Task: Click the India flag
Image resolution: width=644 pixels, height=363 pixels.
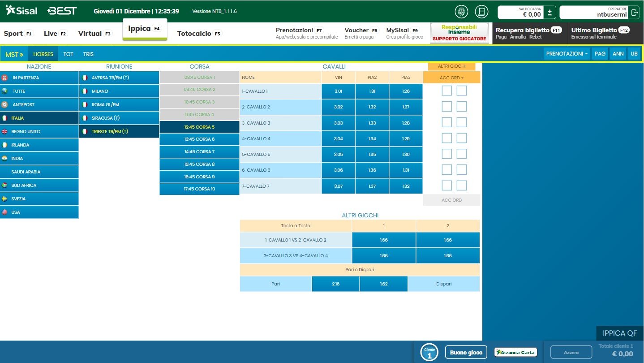Action: (x=4, y=158)
